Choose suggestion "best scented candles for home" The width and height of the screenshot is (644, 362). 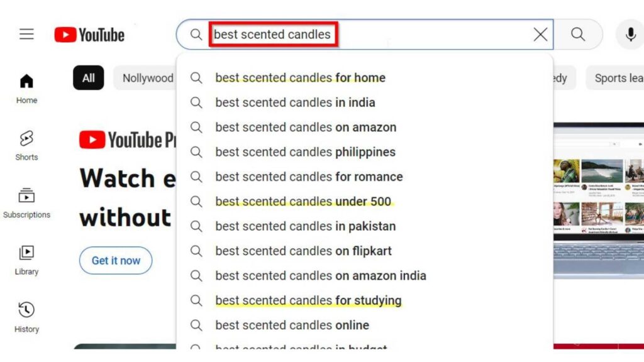pos(300,78)
